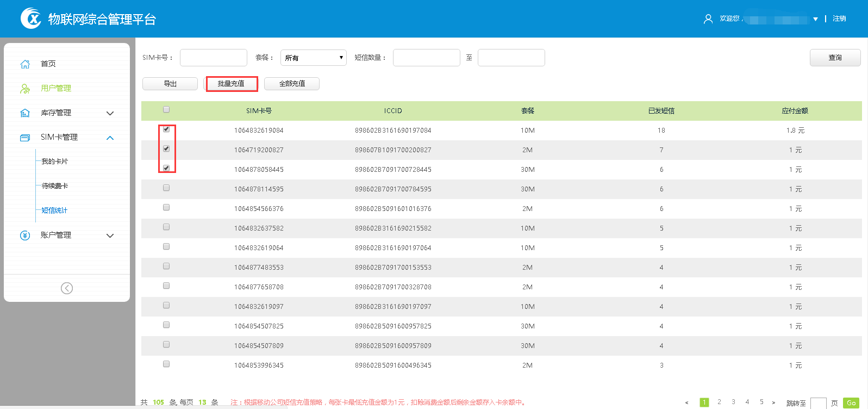
Task: Click the SIM卡管理 card icon
Action: [25, 138]
